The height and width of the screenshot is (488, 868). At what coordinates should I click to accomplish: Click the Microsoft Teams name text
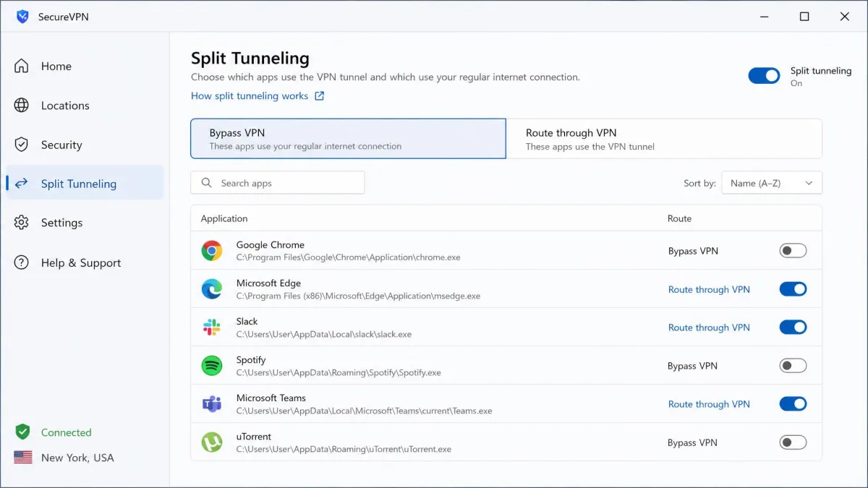[x=271, y=398]
